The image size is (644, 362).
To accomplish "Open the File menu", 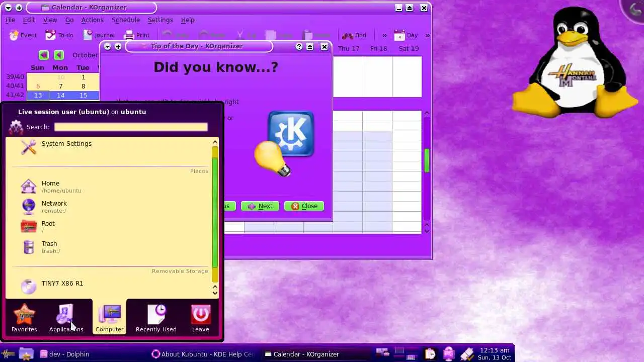I will 10,20.
